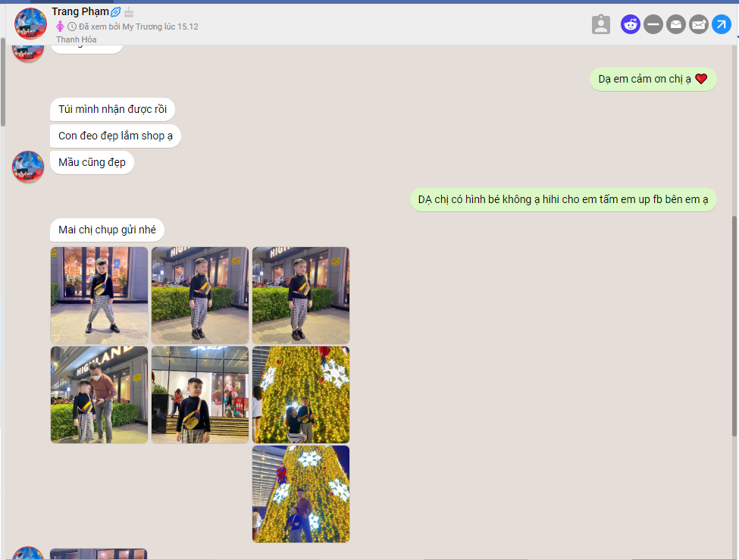Click Trang Phạm's profile avatar in header
This screenshot has width=739, height=560.
pyautogui.click(x=30, y=23)
